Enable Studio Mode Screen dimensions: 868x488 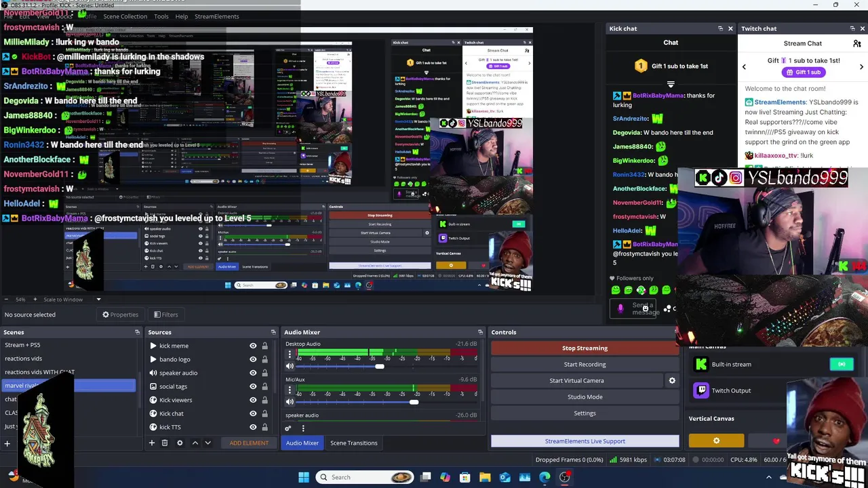coord(585,397)
